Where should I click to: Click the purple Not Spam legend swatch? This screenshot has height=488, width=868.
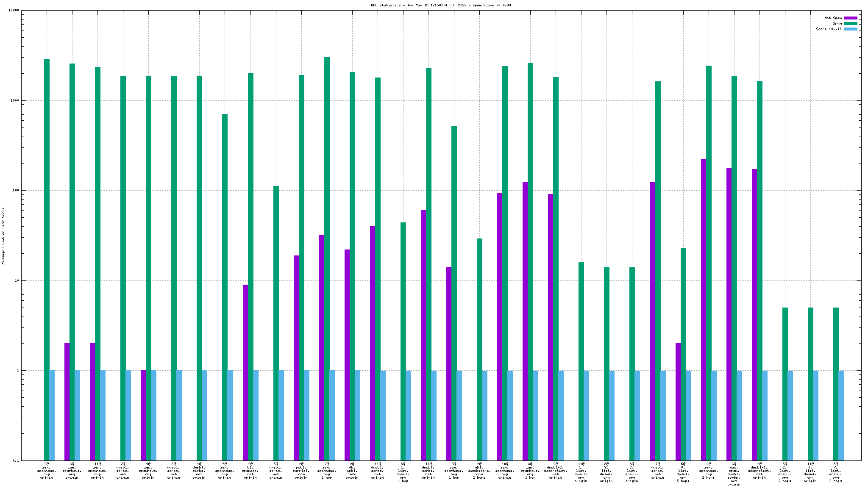pos(850,18)
